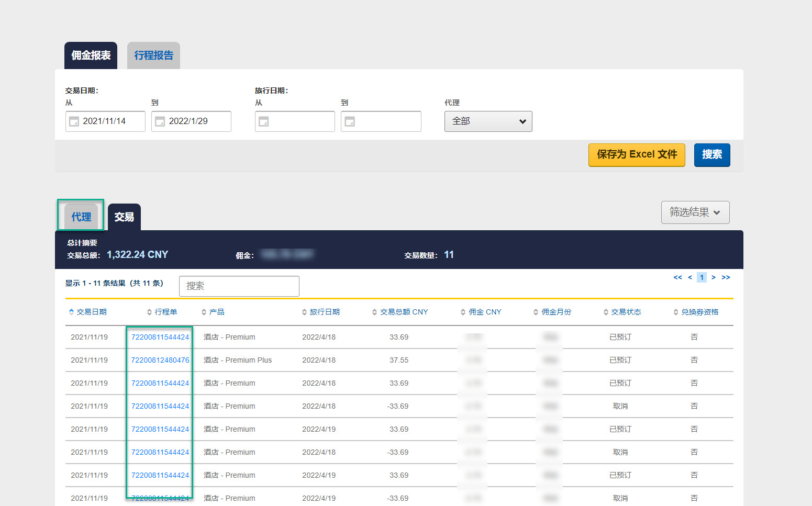Viewport: 812px width, 506px height.
Task: Sort by 佣金 CNY column arrows
Action: (x=463, y=312)
